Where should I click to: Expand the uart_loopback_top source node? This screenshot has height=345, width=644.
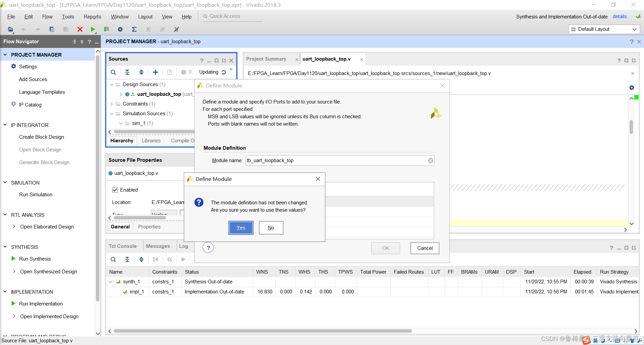tap(121, 94)
